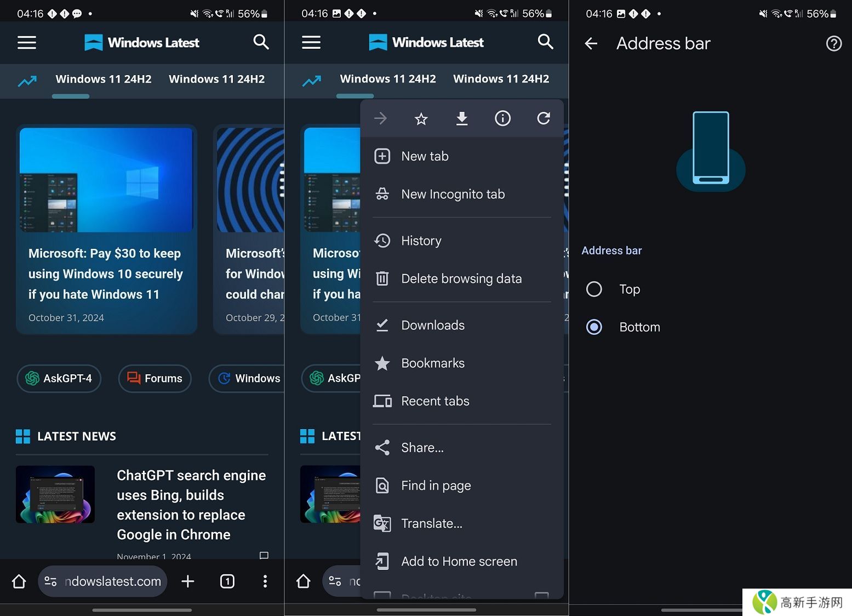Select Delete browsing data menu entry
Screen dimensions: 852x616
pos(461,278)
